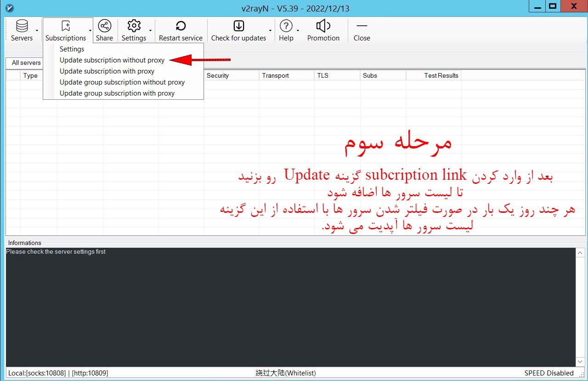Click the Check for updates icon

238,26
